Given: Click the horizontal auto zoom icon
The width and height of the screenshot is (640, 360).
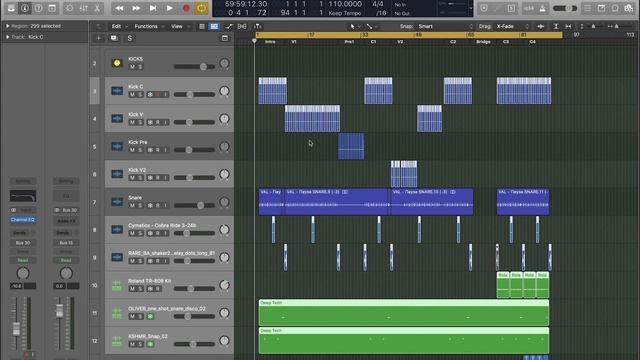Looking at the screenshot, I should pos(569,27).
